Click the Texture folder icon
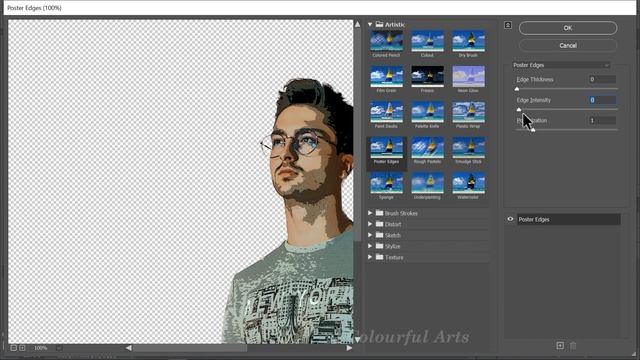The width and height of the screenshot is (640, 360). (x=380, y=257)
